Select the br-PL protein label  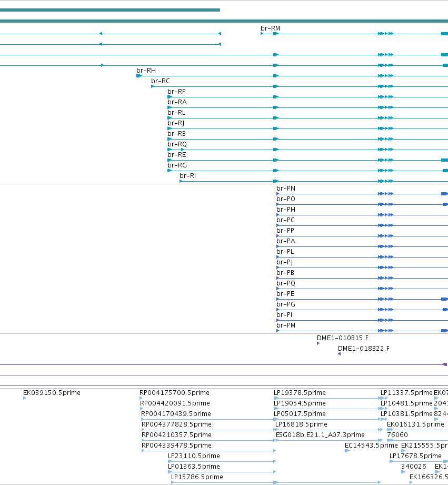[285, 252]
